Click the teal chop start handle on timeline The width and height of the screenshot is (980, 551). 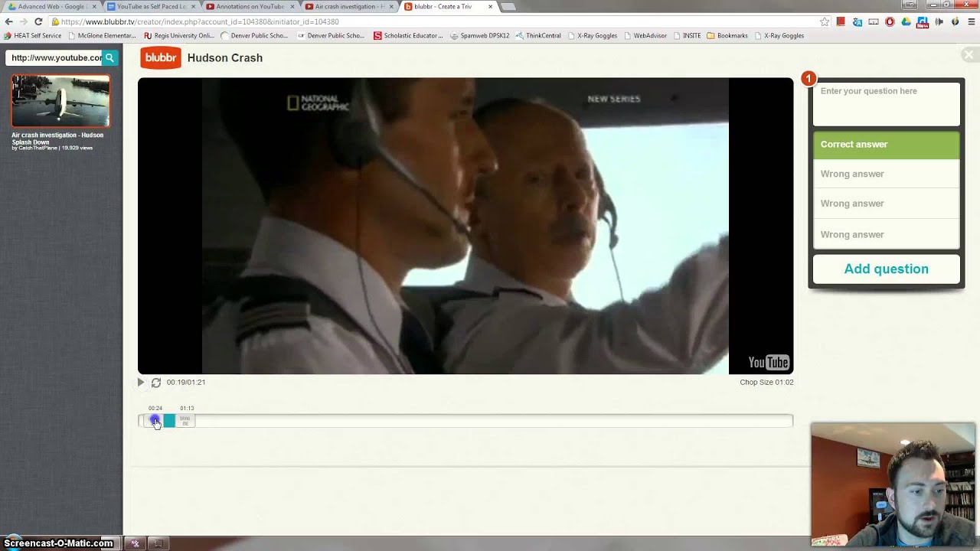(169, 421)
